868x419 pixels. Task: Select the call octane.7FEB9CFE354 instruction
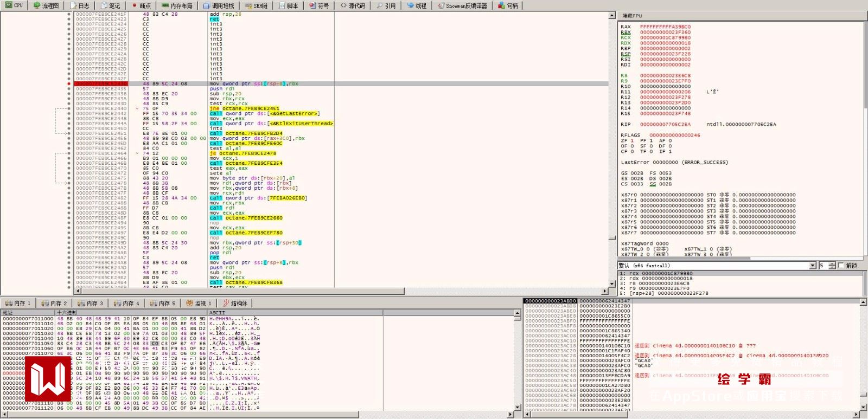pos(246,163)
